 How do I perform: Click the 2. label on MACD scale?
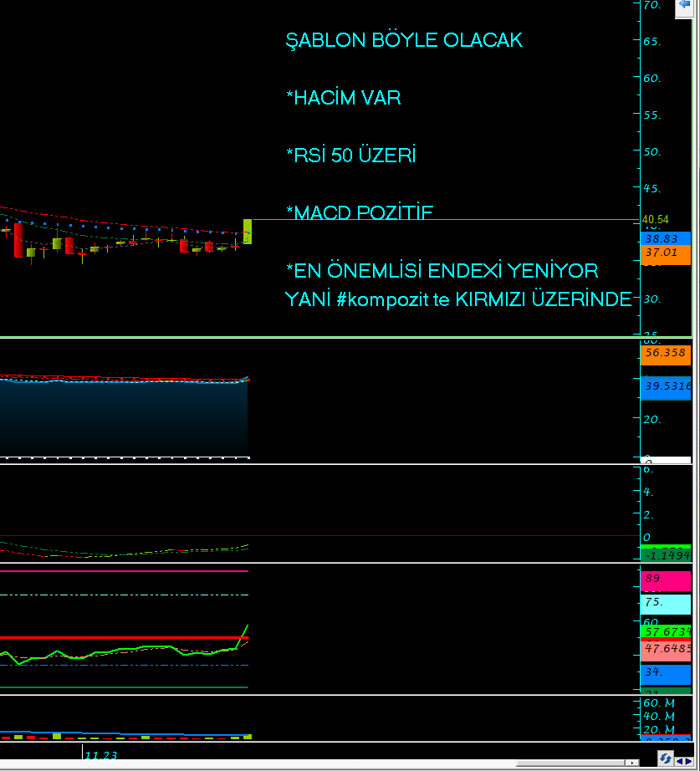649,515
